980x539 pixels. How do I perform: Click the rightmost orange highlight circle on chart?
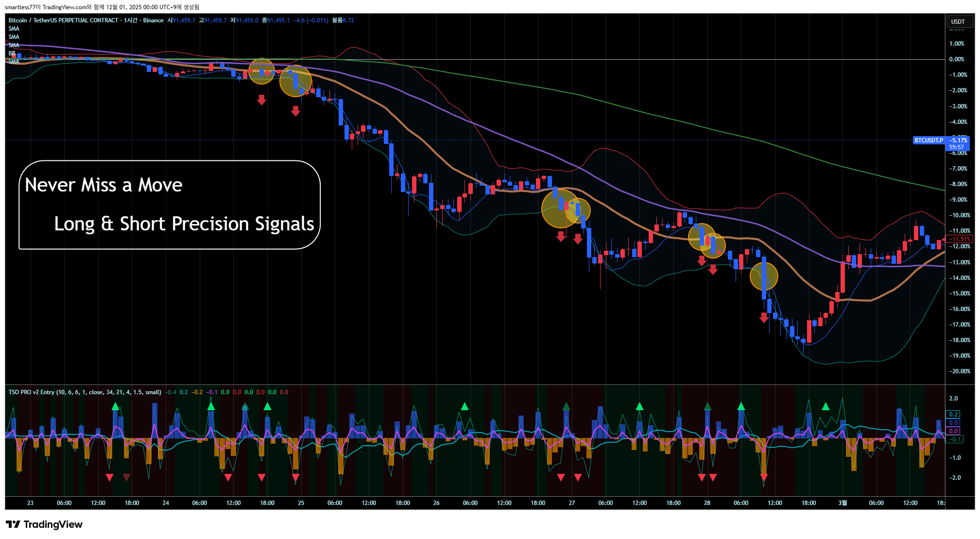point(764,276)
